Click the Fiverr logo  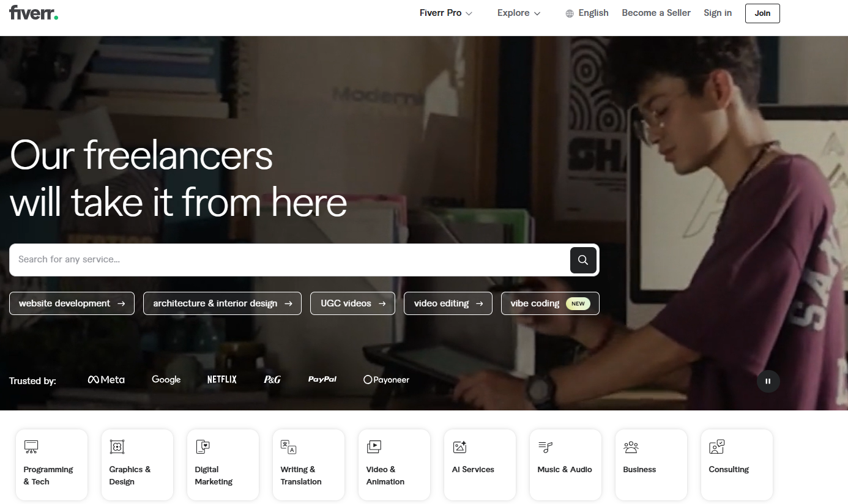pyautogui.click(x=34, y=13)
